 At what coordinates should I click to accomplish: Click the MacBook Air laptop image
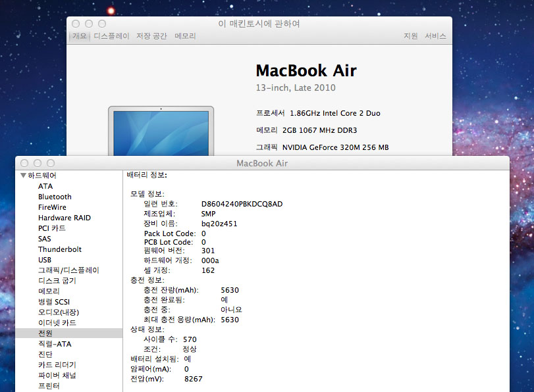coord(161,131)
